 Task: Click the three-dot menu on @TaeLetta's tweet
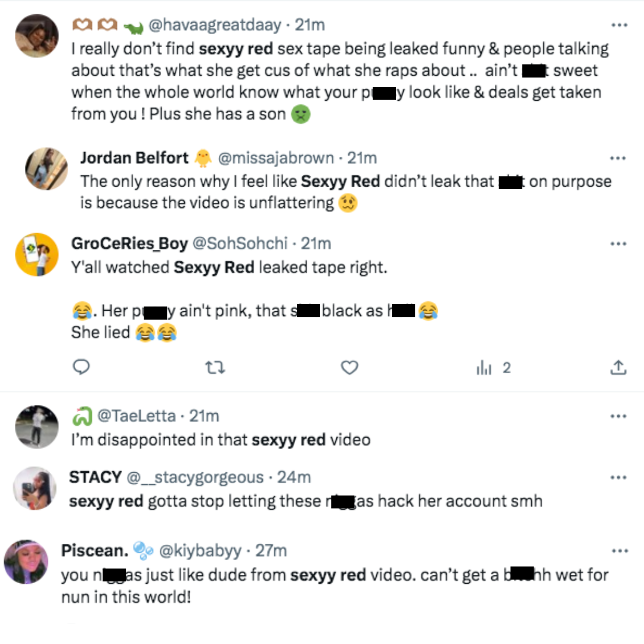(620, 416)
